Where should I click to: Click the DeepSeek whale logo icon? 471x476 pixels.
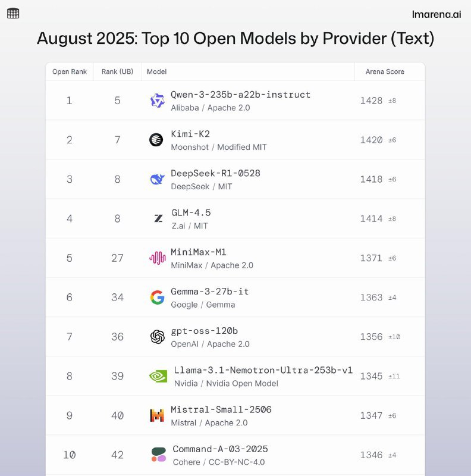pos(157,179)
